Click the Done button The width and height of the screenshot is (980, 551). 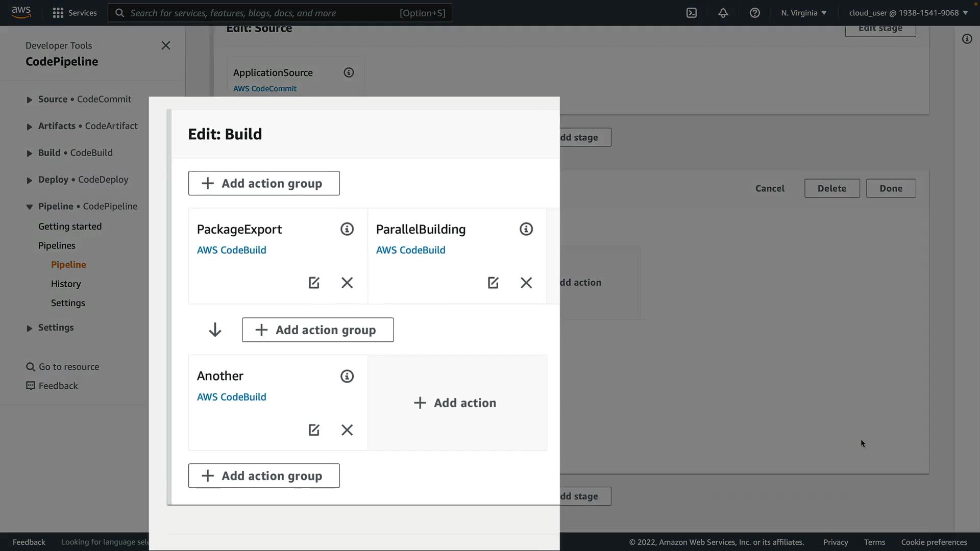891,188
